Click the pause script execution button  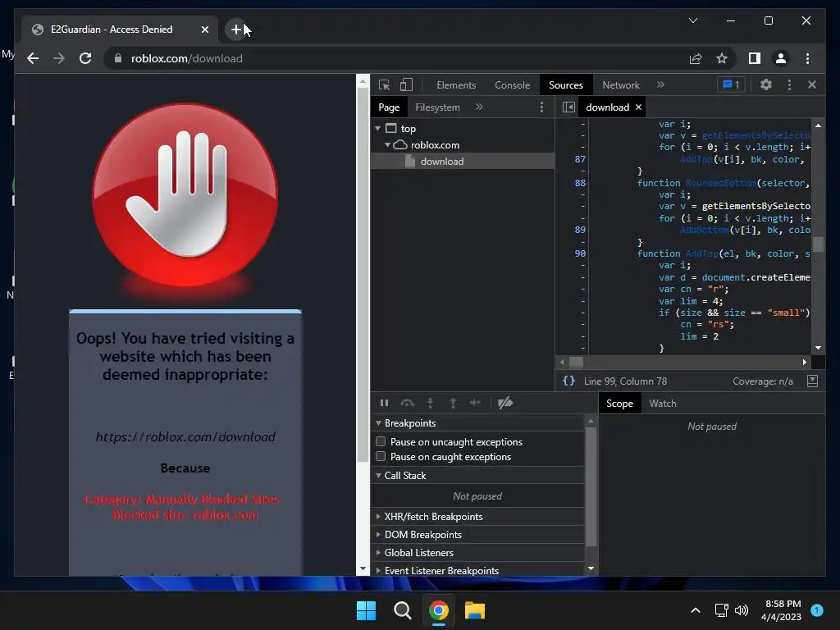(x=384, y=403)
